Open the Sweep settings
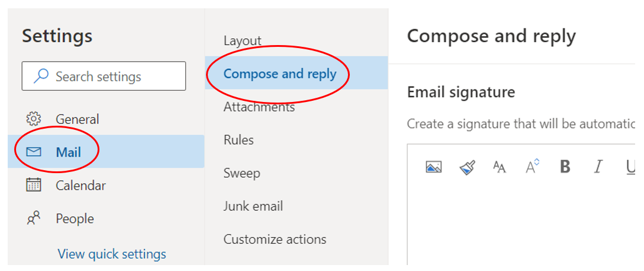Viewport: 644px width, 271px height. point(241,173)
